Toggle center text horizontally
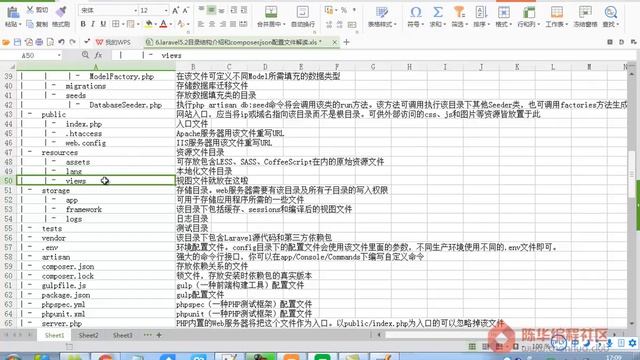The image size is (640, 360). coord(212,24)
